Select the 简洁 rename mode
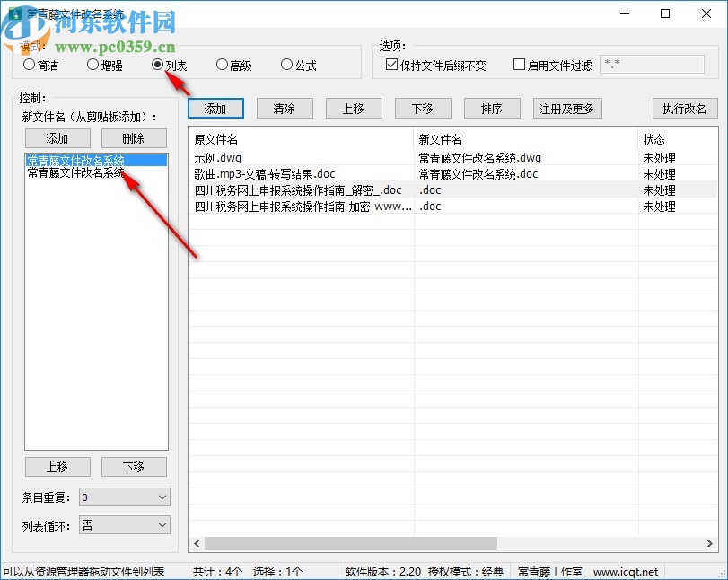Viewport: 728px width, 580px height. [27, 65]
